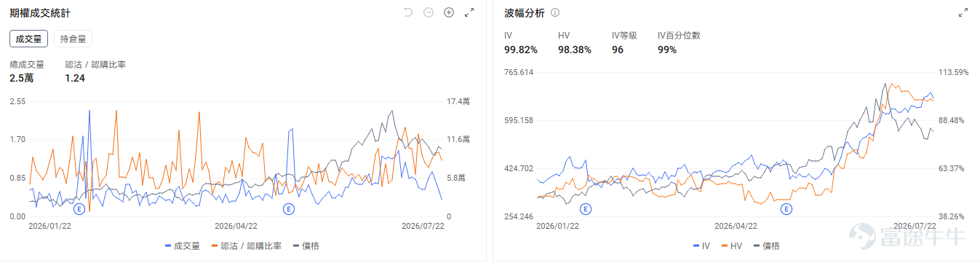Click the 波幅分析 panel title
This screenshot has height=263, width=980.
525,13
